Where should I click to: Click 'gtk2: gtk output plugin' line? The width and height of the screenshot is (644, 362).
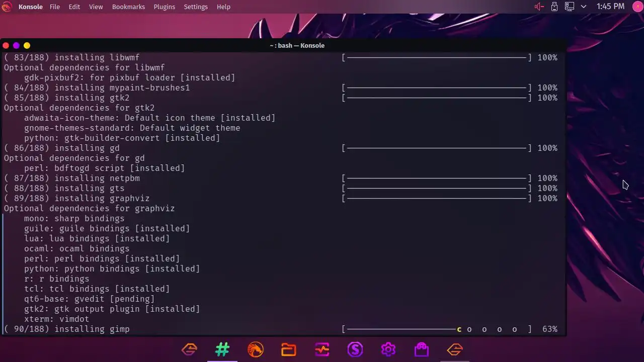[112, 309]
